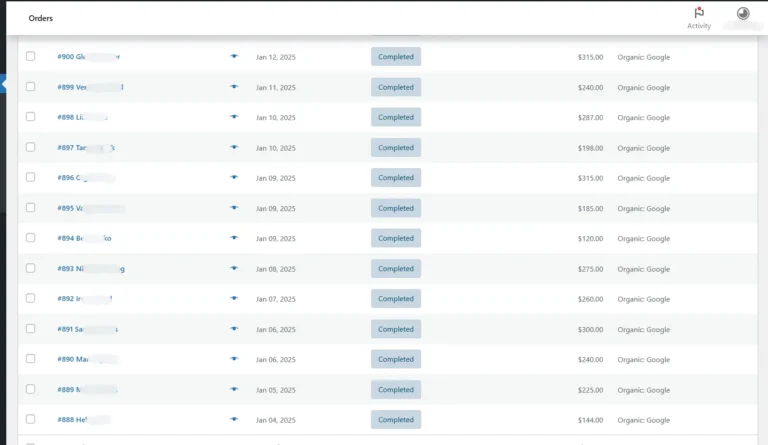
Task: Open the Activity flag icon
Action: [x=699, y=13]
